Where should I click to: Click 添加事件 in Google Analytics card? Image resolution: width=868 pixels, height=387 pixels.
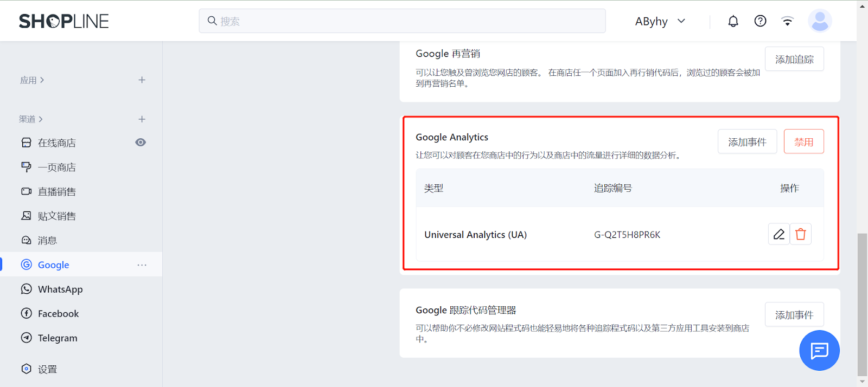(x=747, y=142)
